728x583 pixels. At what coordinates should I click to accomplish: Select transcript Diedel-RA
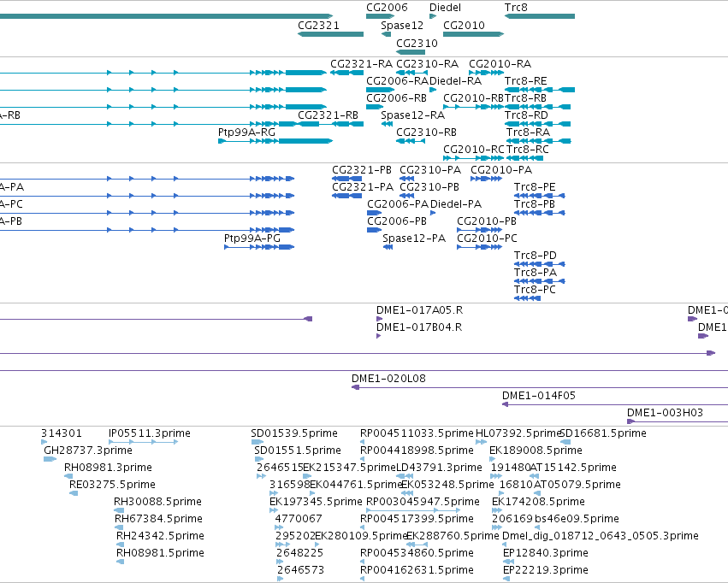pyautogui.click(x=433, y=90)
